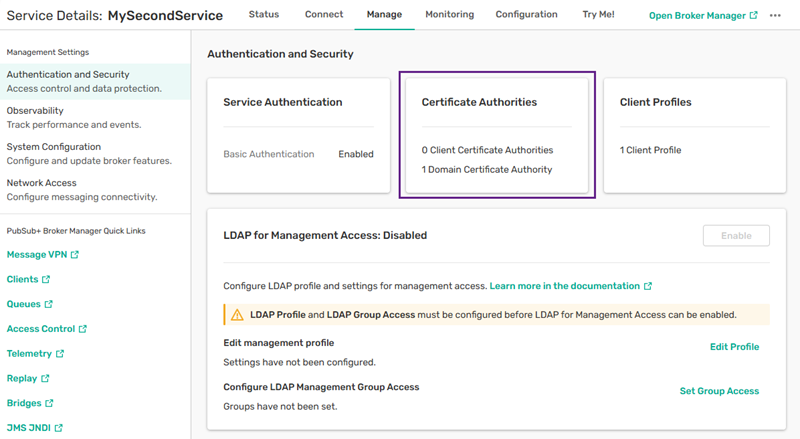
Task: Click the external-link icon next to Telemetry
Action: [60, 354]
